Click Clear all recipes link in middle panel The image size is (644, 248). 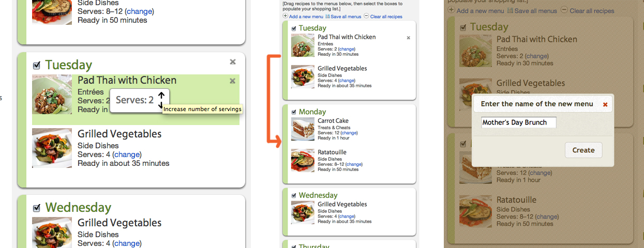click(x=386, y=17)
